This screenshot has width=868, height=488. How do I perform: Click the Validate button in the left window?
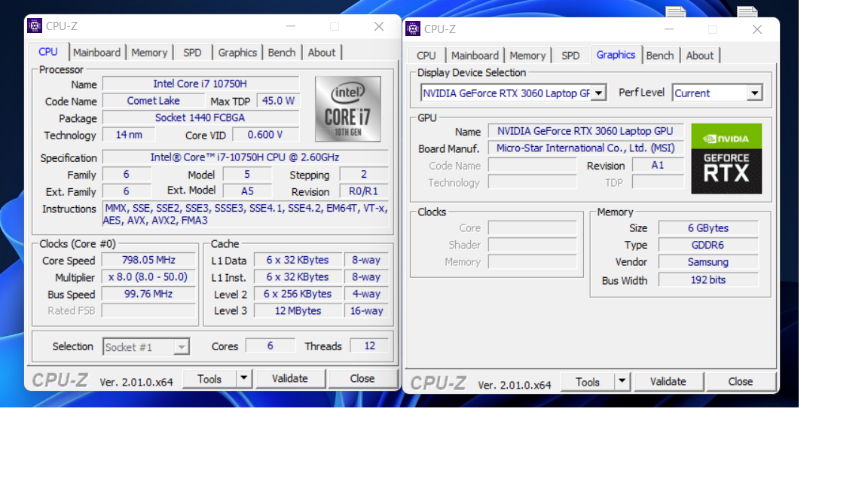coord(290,379)
